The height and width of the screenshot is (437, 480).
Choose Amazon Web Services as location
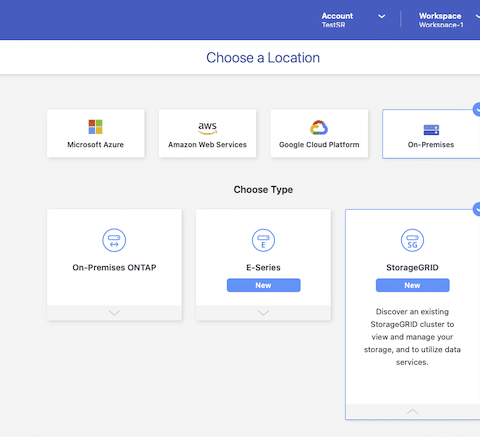pos(207,133)
